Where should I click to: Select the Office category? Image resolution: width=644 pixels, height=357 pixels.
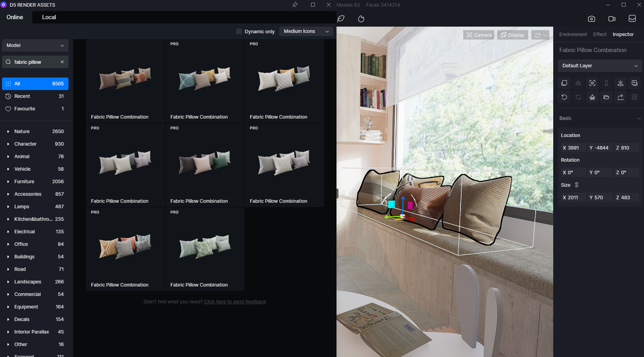point(35,244)
